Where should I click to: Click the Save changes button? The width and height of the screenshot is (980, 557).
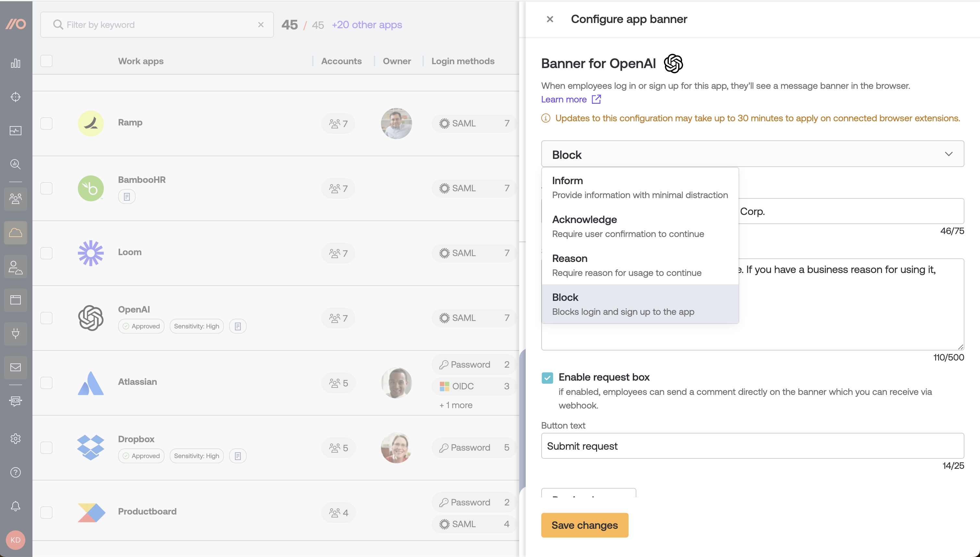click(585, 525)
